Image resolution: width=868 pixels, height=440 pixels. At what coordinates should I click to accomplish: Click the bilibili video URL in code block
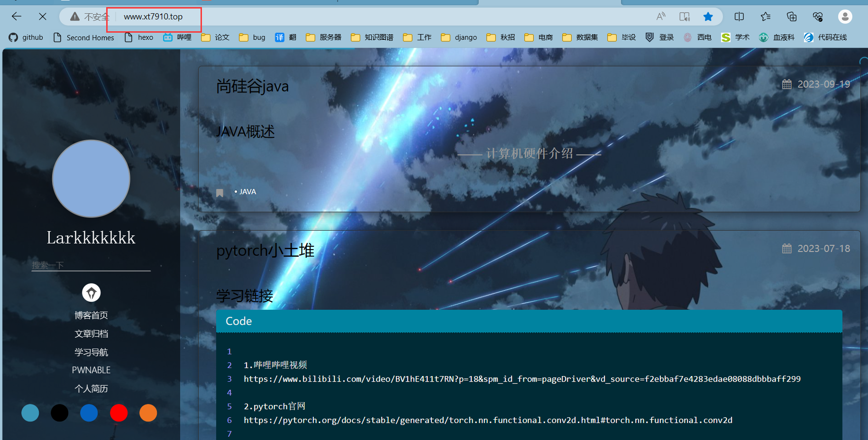click(x=522, y=379)
